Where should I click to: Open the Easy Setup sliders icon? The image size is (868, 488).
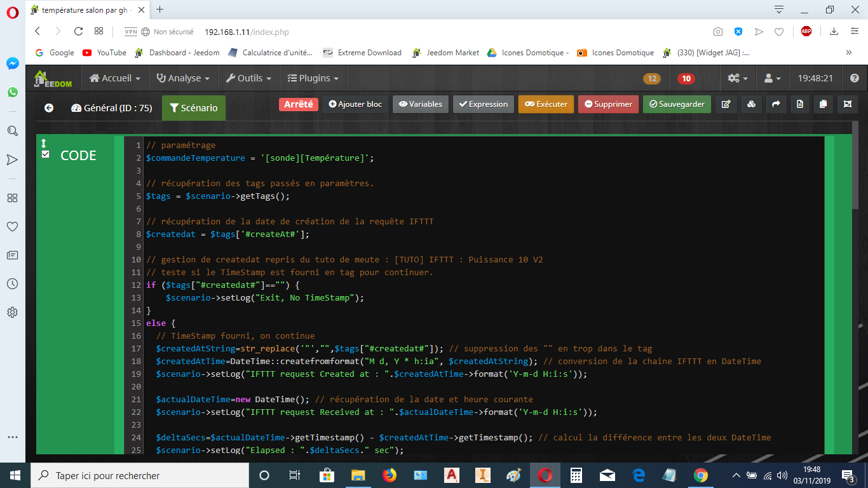(855, 31)
